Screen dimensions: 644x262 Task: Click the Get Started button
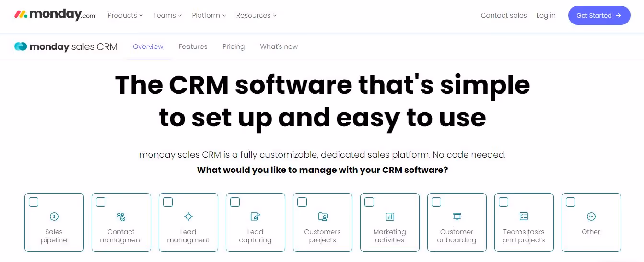point(599,15)
